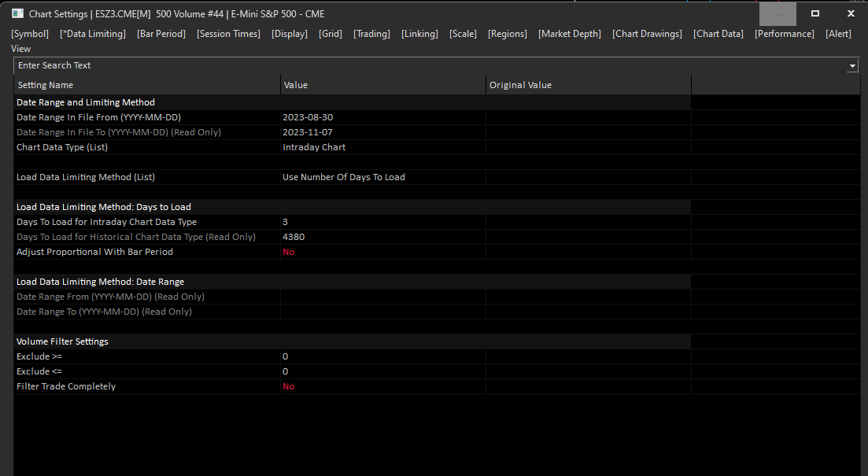Open the View menu
Screen dimensions: 868x476
pos(21,49)
